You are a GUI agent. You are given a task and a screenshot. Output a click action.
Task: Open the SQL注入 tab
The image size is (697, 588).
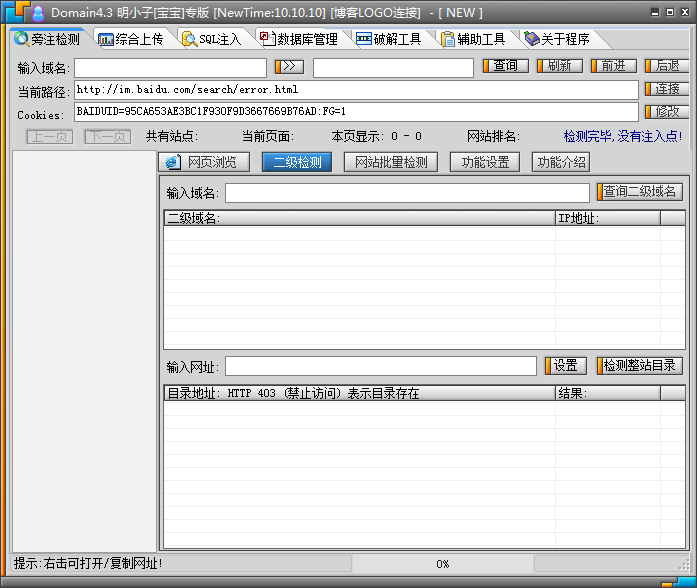pyautogui.click(x=212, y=39)
